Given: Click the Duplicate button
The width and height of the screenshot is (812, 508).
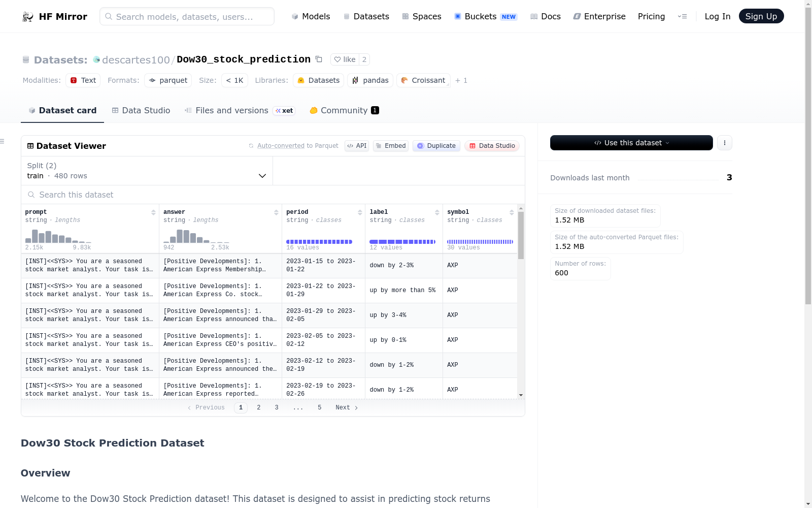Looking at the screenshot, I should tap(436, 146).
